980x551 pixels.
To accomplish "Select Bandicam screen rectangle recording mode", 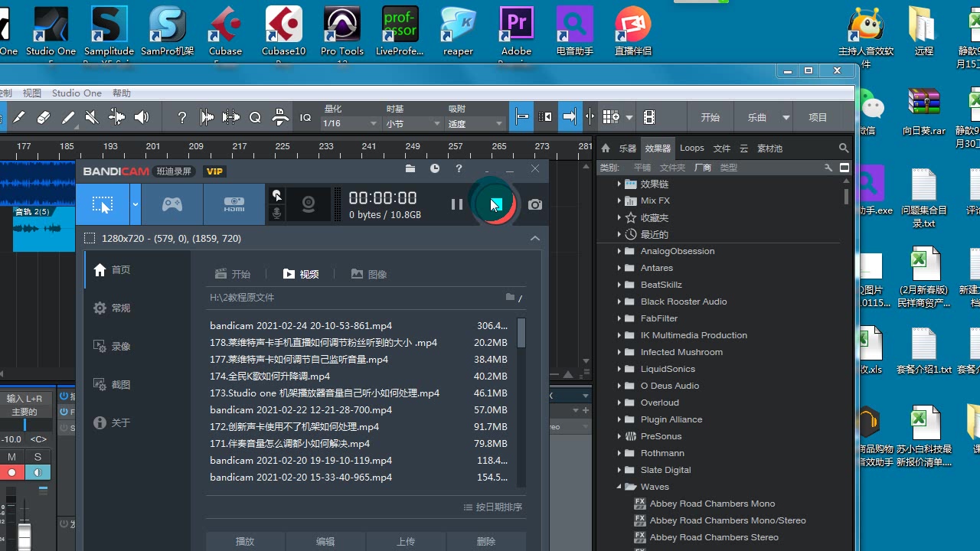I will [x=103, y=204].
